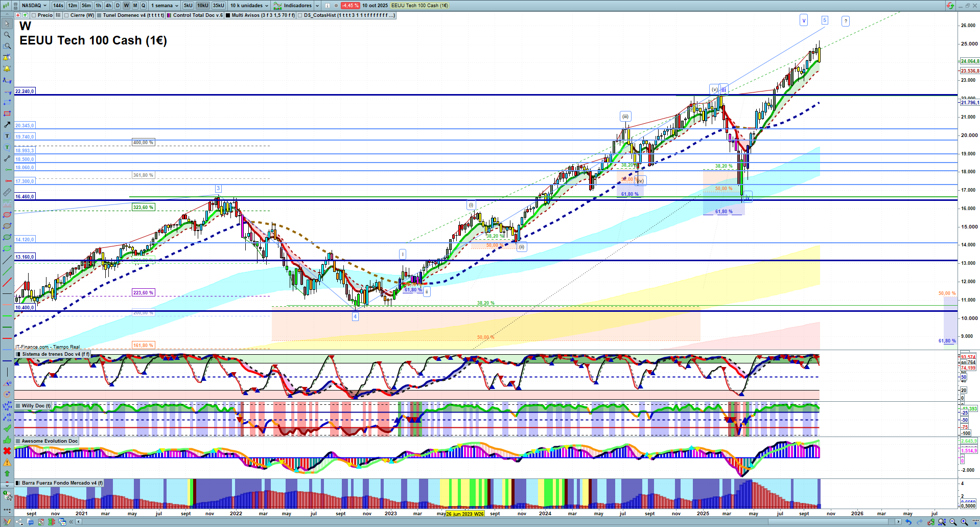Open the 1 semana timeframe dropdown
The image size is (980, 527).
point(165,6)
